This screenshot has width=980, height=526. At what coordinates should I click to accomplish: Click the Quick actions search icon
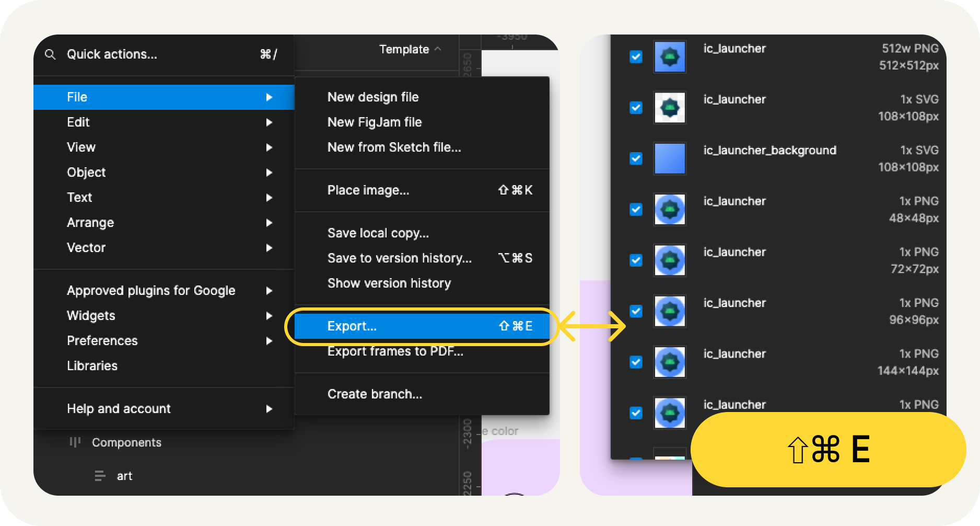(x=50, y=54)
